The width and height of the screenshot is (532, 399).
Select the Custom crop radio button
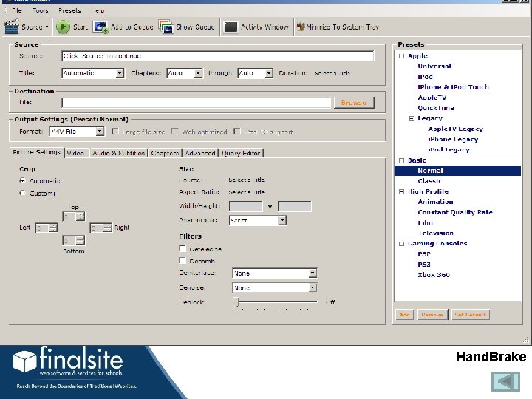(x=23, y=193)
